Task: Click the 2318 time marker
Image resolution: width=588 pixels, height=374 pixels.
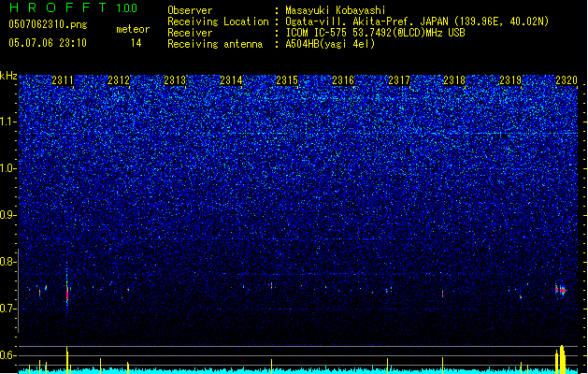Action: (x=454, y=80)
